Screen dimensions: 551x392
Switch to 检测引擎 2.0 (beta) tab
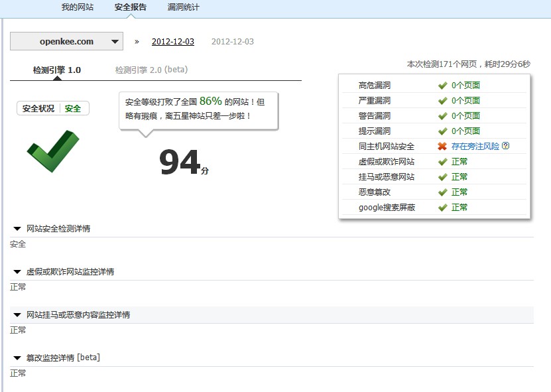[151, 70]
